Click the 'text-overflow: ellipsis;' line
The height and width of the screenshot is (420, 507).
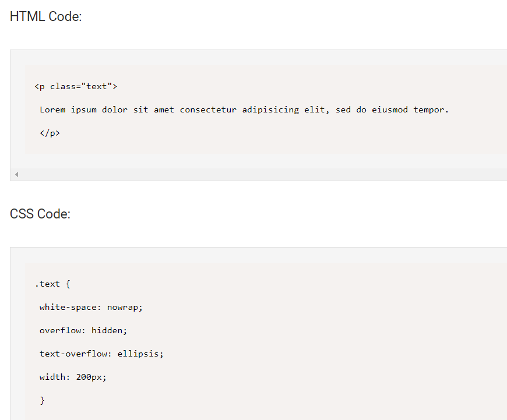(x=101, y=354)
